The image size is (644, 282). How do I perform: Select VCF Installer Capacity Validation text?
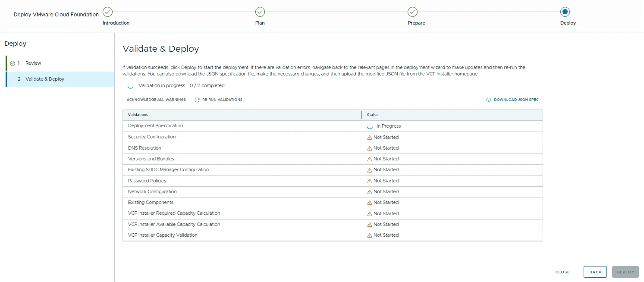point(163,235)
